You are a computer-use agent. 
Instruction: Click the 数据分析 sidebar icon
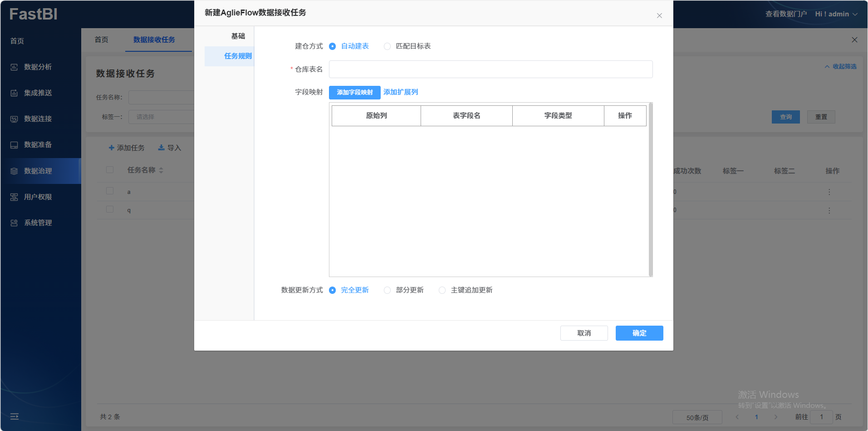tap(14, 67)
